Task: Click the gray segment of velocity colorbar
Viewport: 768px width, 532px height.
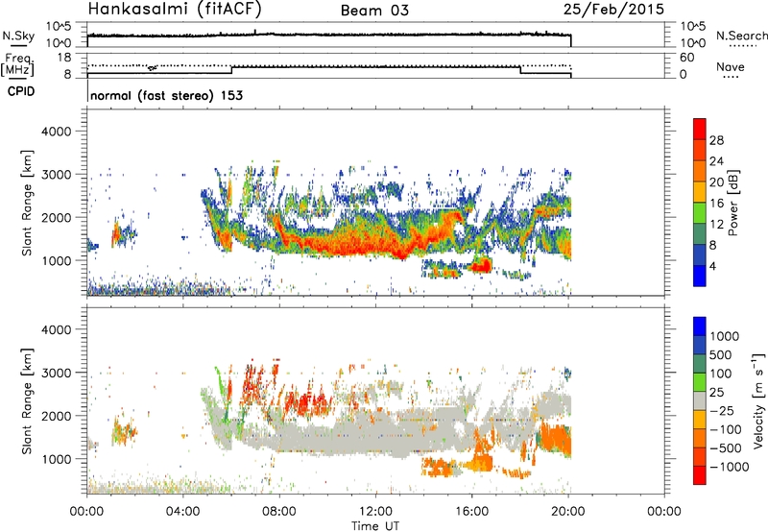Action: click(x=700, y=401)
